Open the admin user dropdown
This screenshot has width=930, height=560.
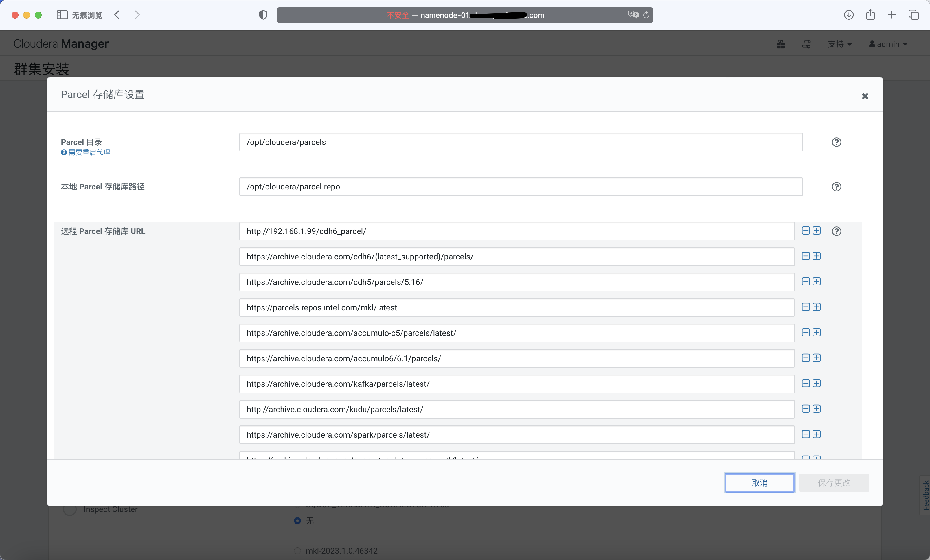[x=888, y=45]
